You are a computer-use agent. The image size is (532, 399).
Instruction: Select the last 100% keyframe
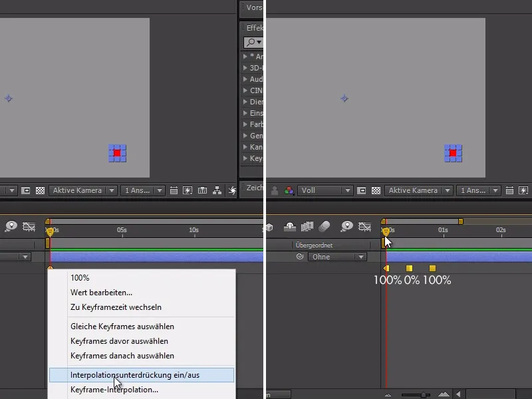point(432,269)
